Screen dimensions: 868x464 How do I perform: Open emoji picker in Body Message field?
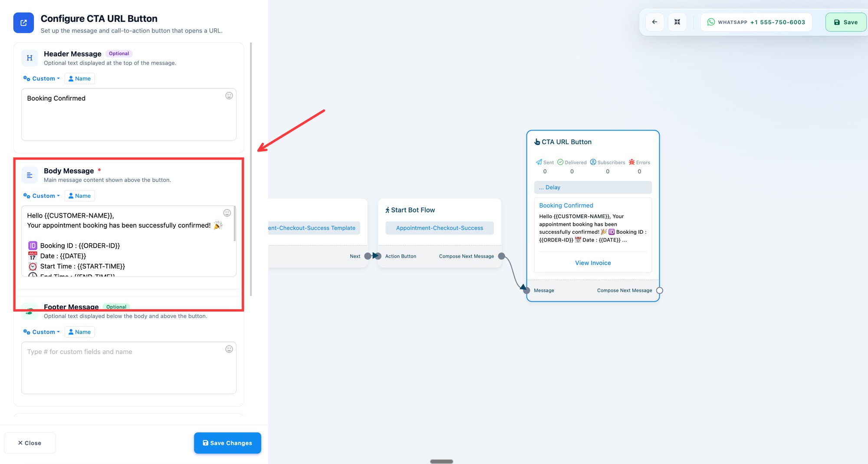pos(227,213)
